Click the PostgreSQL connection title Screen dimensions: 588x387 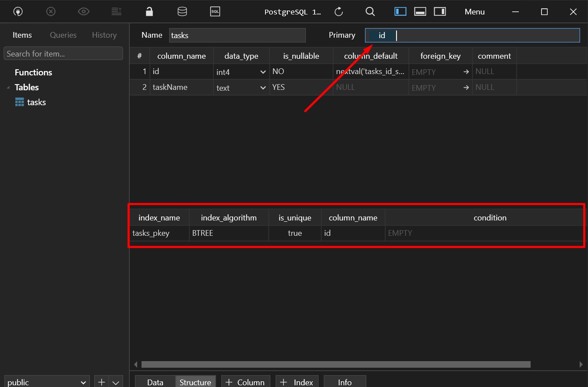click(x=293, y=12)
